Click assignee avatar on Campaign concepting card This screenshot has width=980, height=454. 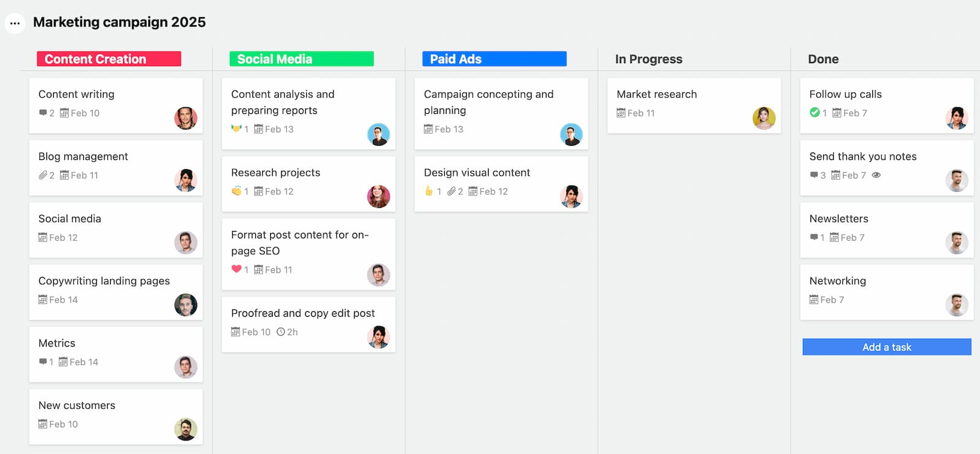click(571, 135)
